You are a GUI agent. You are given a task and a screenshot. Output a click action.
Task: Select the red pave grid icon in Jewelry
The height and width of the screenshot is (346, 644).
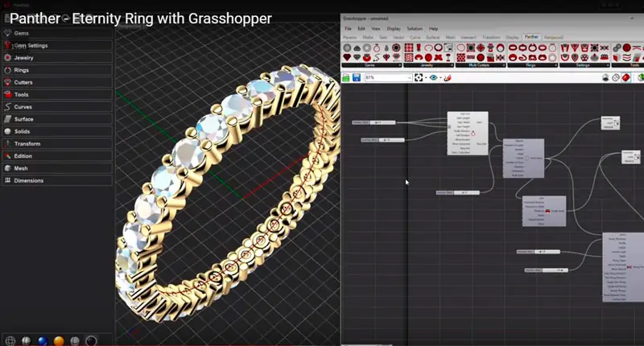tap(409, 48)
